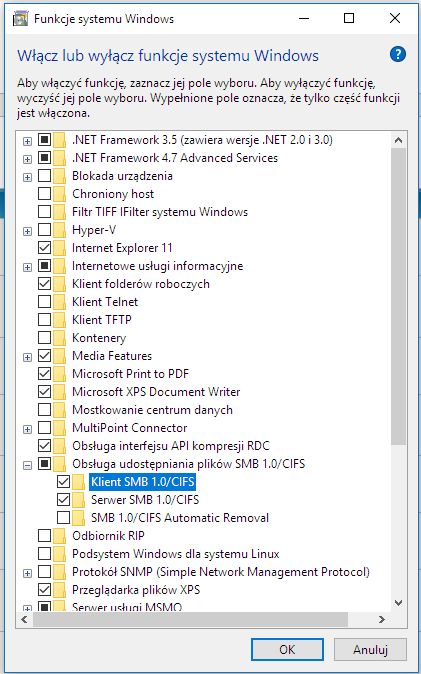The width and height of the screenshot is (421, 674).
Task: Expand the Hyper-V tree node
Action: [x=28, y=231]
